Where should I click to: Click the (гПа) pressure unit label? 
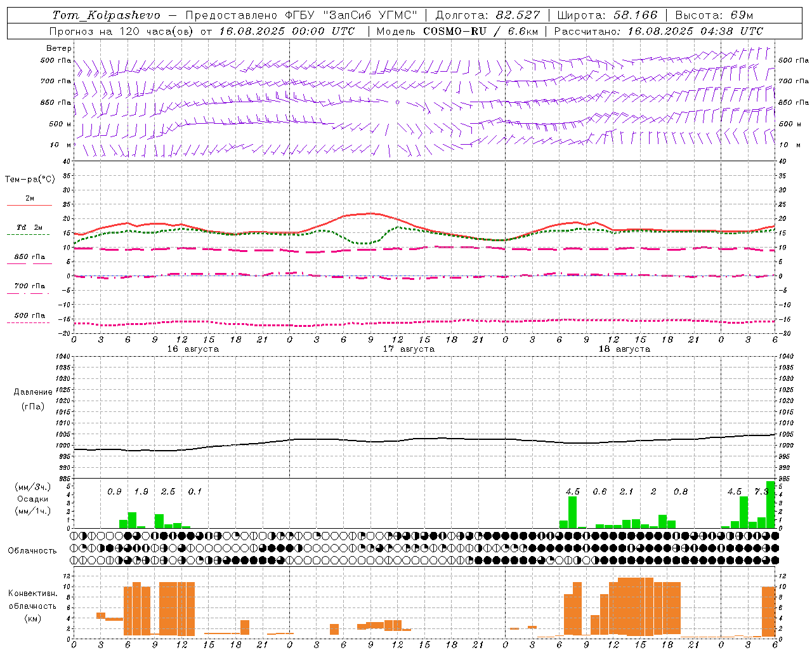pyautogui.click(x=33, y=406)
